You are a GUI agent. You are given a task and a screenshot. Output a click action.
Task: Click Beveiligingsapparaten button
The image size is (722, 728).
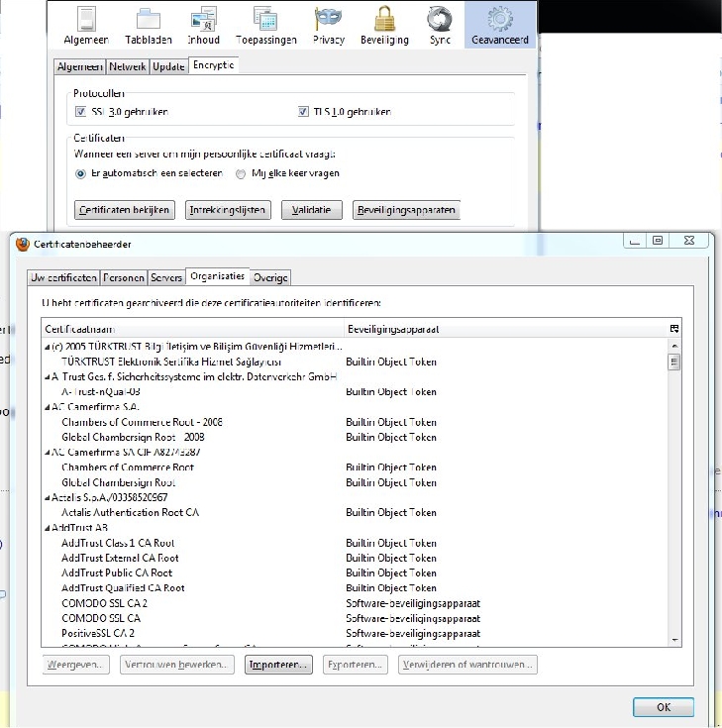406,210
